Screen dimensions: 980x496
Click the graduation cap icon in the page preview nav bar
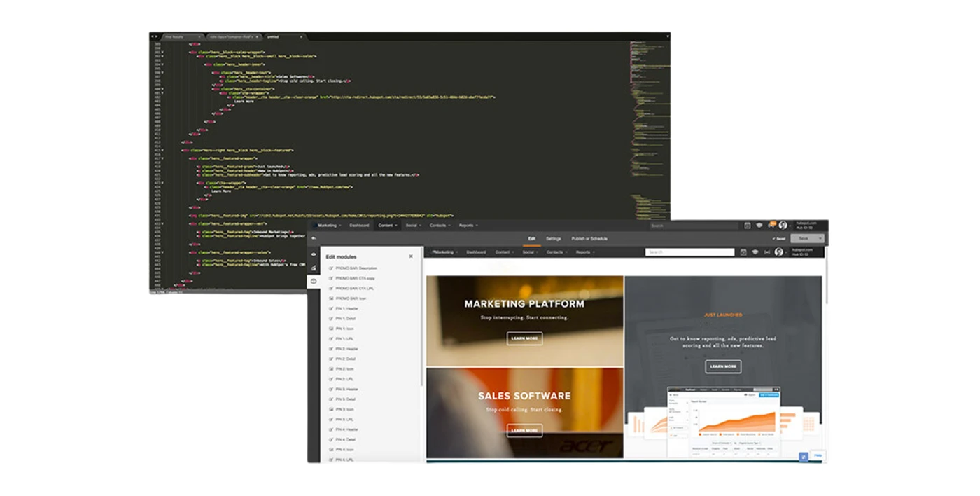point(755,252)
